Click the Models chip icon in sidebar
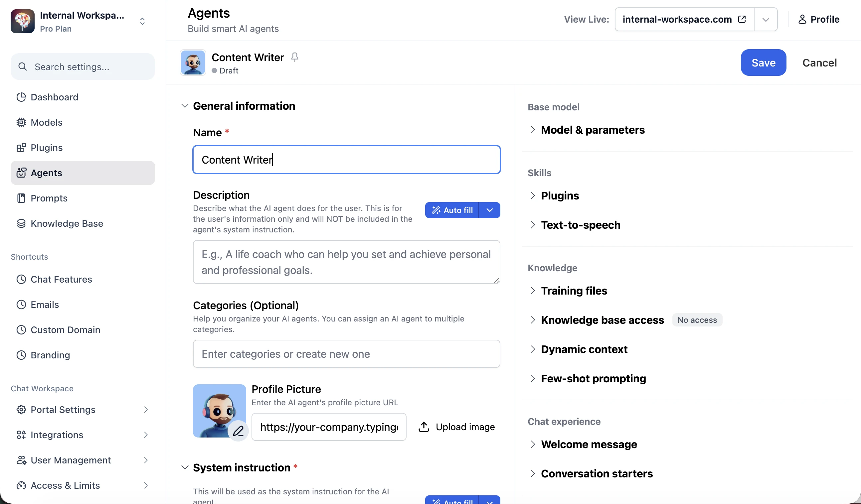 21,122
